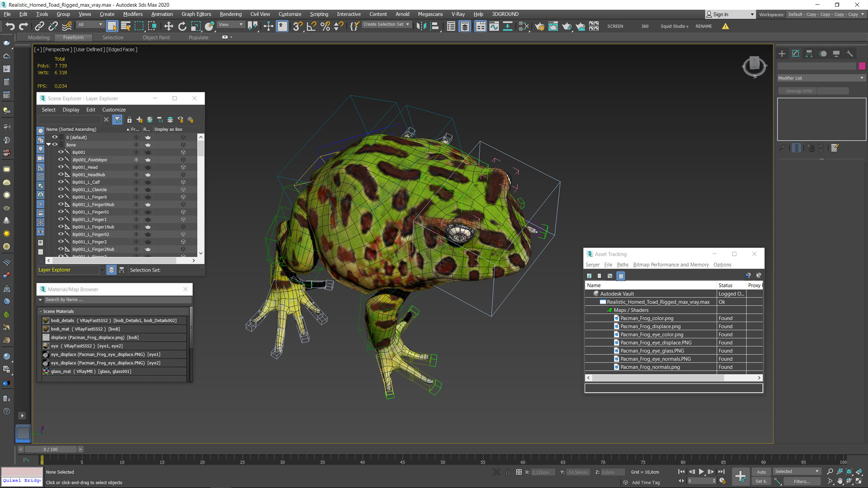
Task: Open the Hierarchy tab in the command panel
Action: tap(809, 54)
